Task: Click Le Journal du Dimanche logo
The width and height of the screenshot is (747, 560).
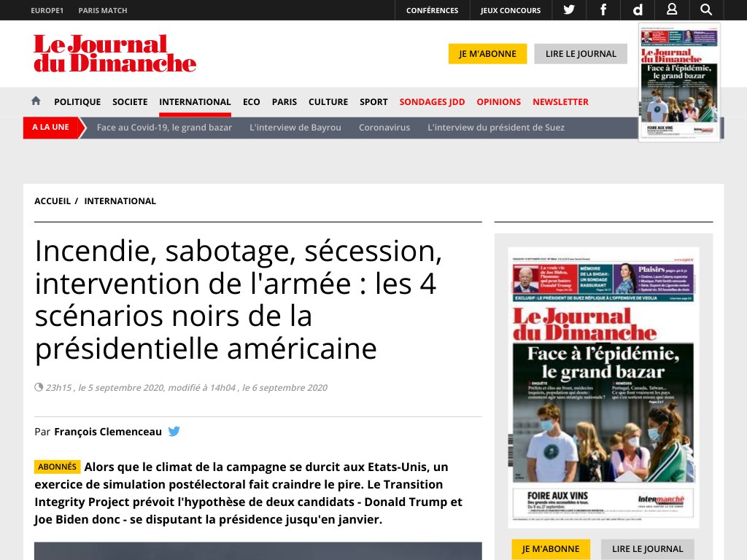Action: pos(115,53)
